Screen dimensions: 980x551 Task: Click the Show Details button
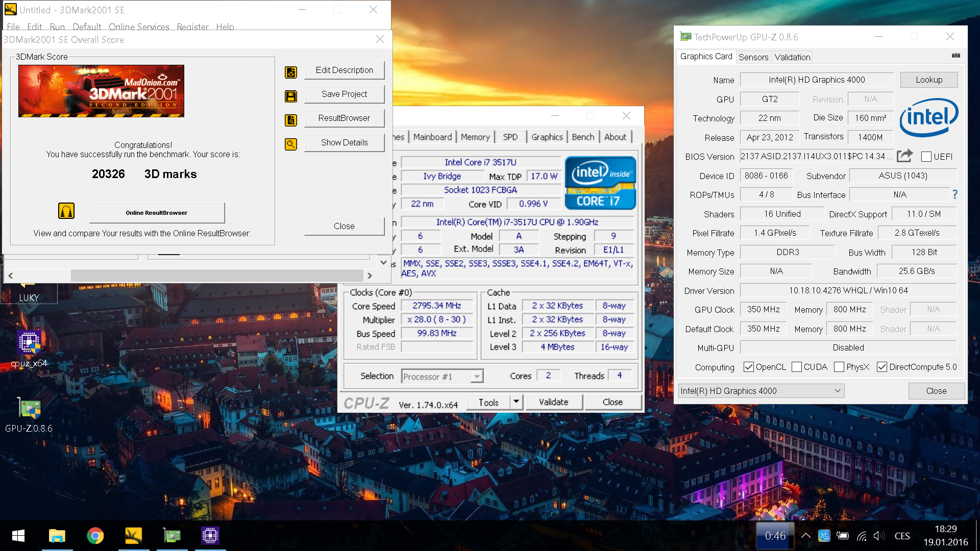point(344,142)
